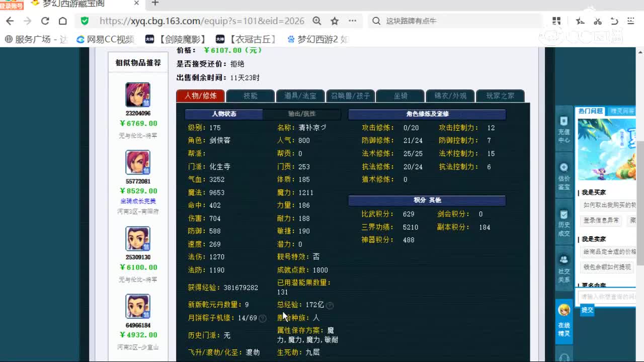644x362 pixels.
Task: Switch to the 道具/法宝 tab
Action: (x=300, y=96)
